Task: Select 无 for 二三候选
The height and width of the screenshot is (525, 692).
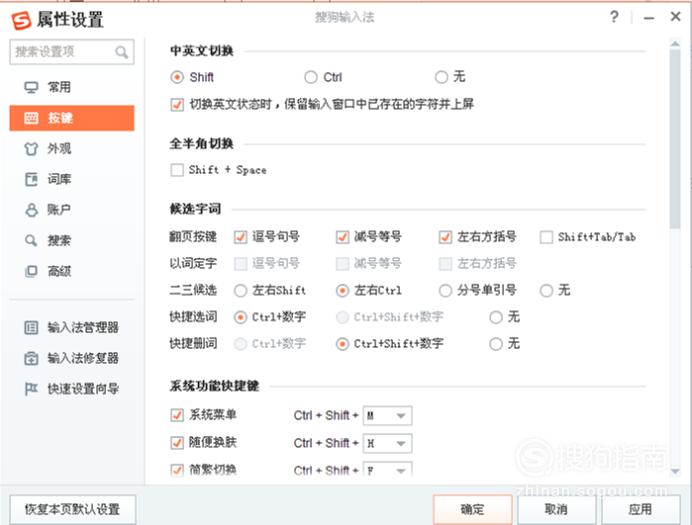Action: pos(546,291)
